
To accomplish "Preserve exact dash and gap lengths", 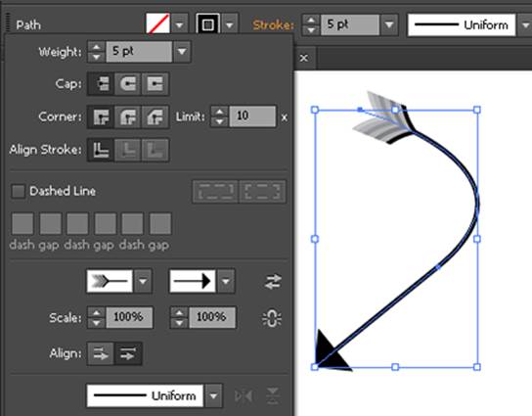I will point(216,191).
